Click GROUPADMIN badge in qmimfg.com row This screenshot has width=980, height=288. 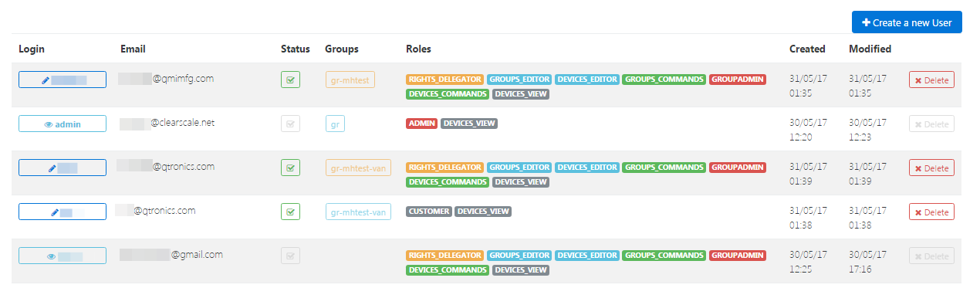(738, 80)
